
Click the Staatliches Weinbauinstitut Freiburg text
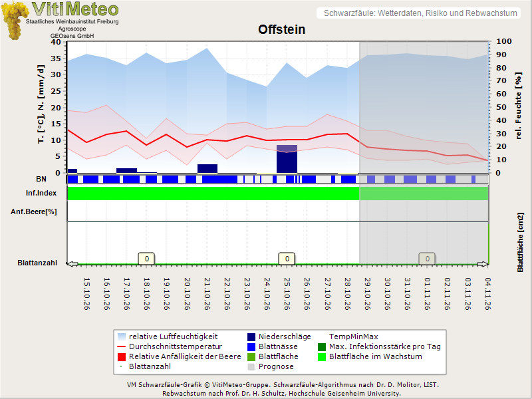point(72,22)
